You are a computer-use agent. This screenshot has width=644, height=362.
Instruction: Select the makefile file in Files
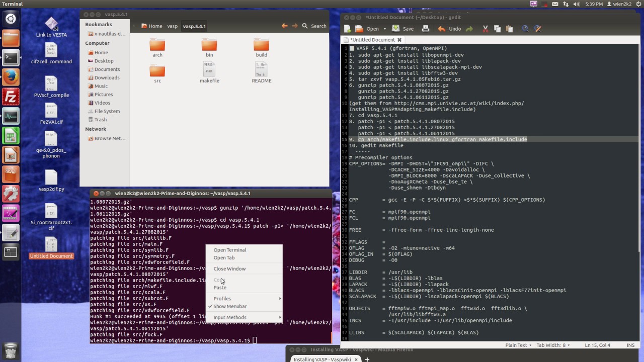209,73
